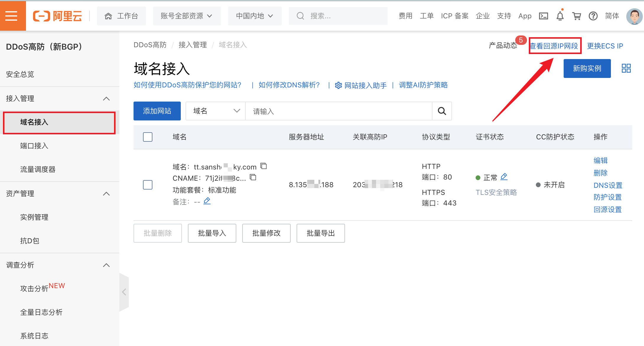The image size is (644, 346).
Task: Click the help question mark icon
Action: coord(593,16)
